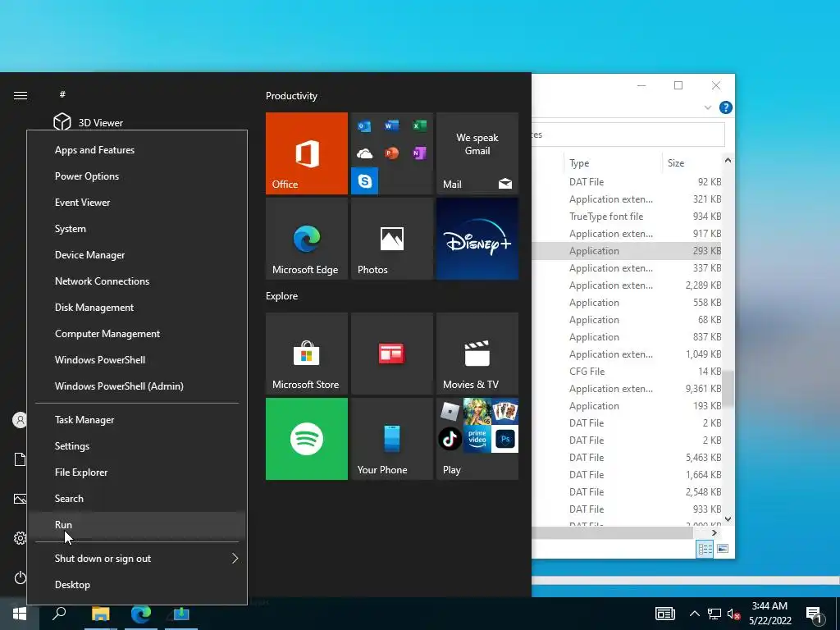Select the CFG File row
840x630 pixels.
[628, 372]
